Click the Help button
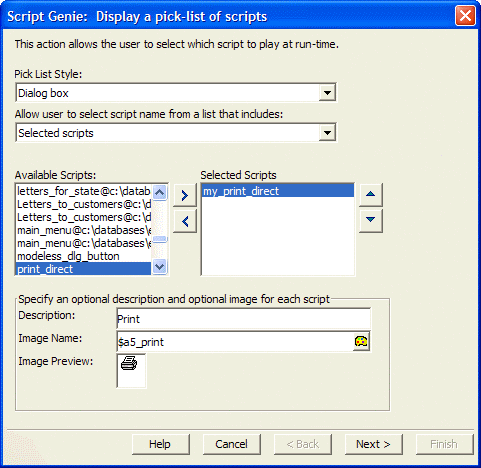Viewport: 481px width, 468px height. coord(160,444)
